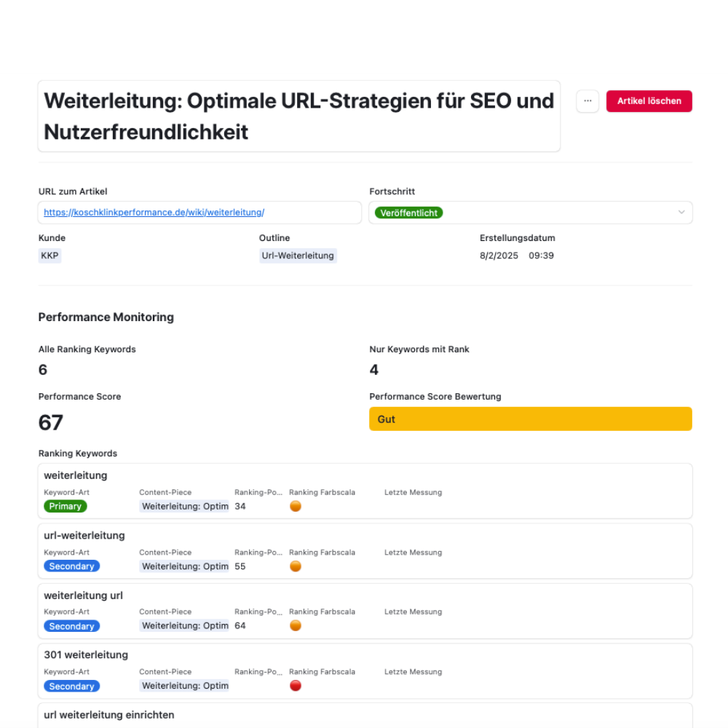Open the three-dots more options menu
This screenshot has width=728, height=728.
(587, 101)
